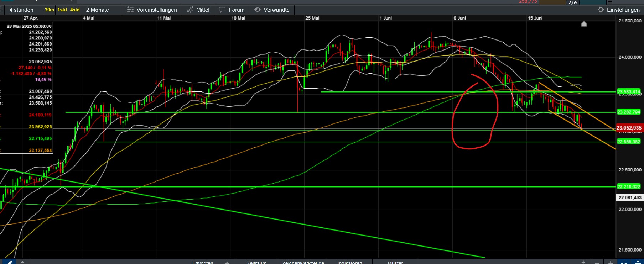Click the yellow 23.962,025 indicator value

40,127
